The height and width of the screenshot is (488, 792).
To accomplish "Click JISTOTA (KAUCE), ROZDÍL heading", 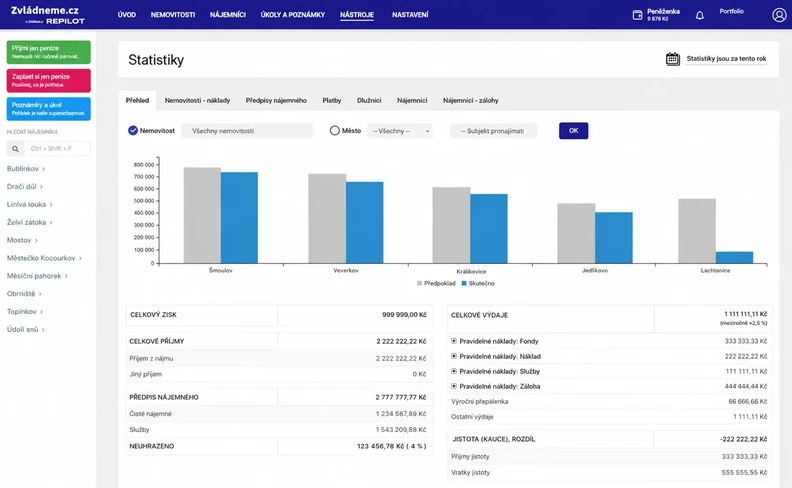I will pyautogui.click(x=493, y=440).
